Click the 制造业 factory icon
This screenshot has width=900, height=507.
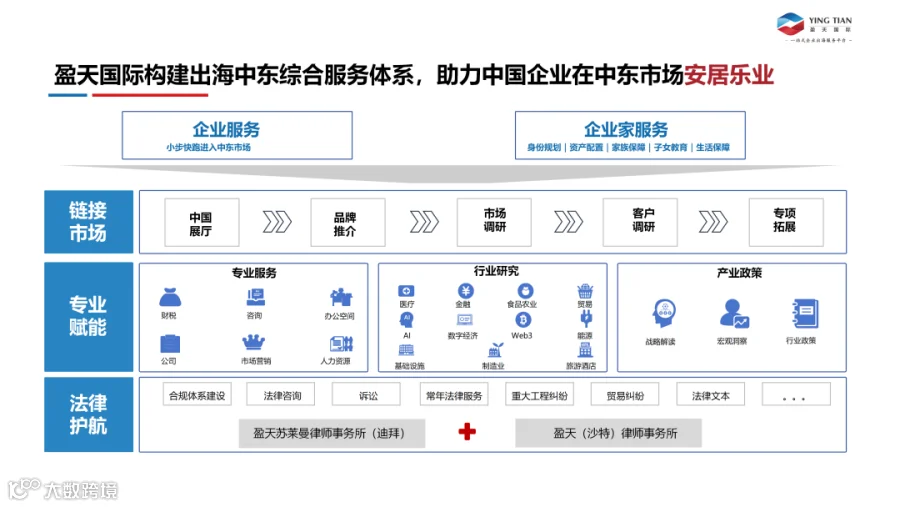pyautogui.click(x=495, y=350)
